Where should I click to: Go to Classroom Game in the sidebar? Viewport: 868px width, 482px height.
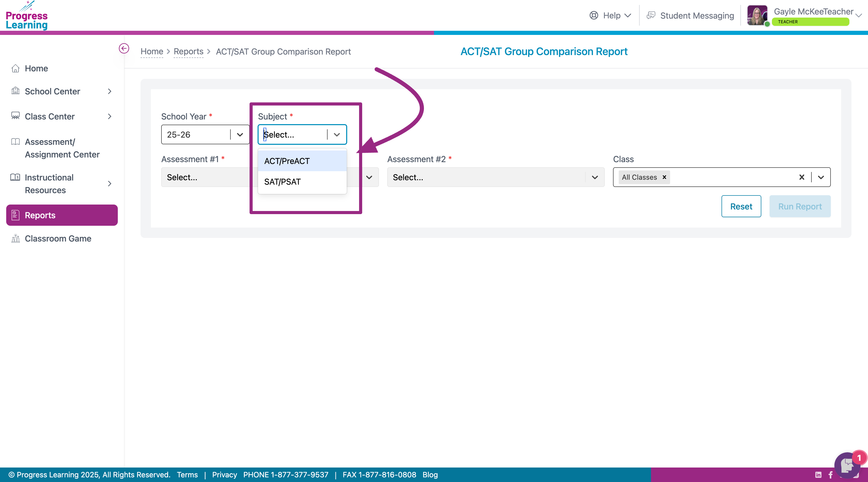point(58,238)
